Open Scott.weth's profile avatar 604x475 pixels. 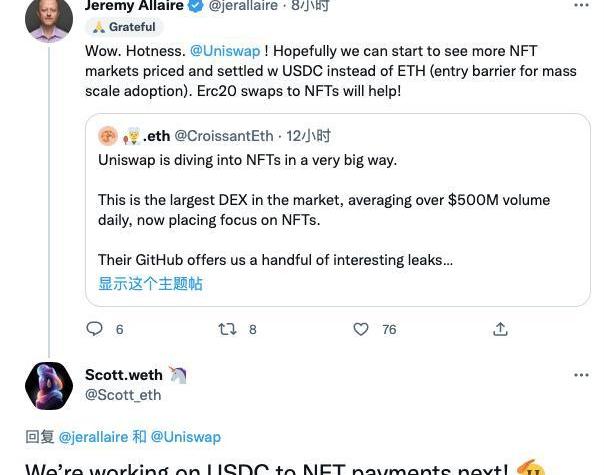(48, 386)
